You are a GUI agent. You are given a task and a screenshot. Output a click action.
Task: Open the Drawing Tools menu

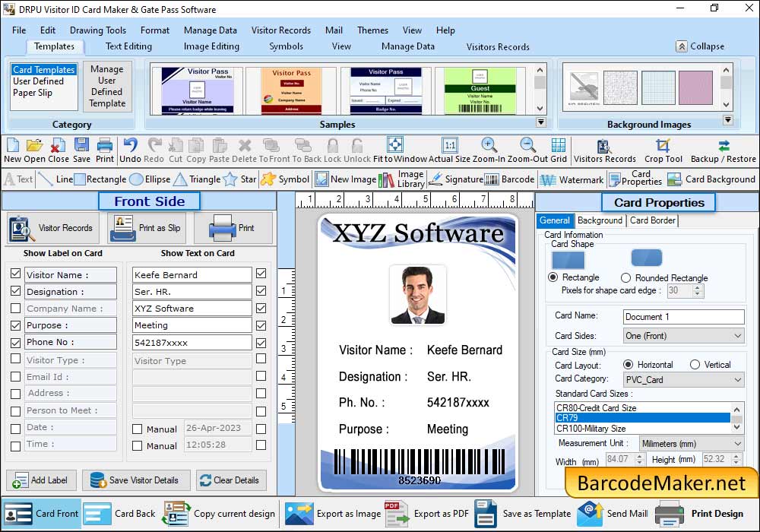tap(98, 30)
